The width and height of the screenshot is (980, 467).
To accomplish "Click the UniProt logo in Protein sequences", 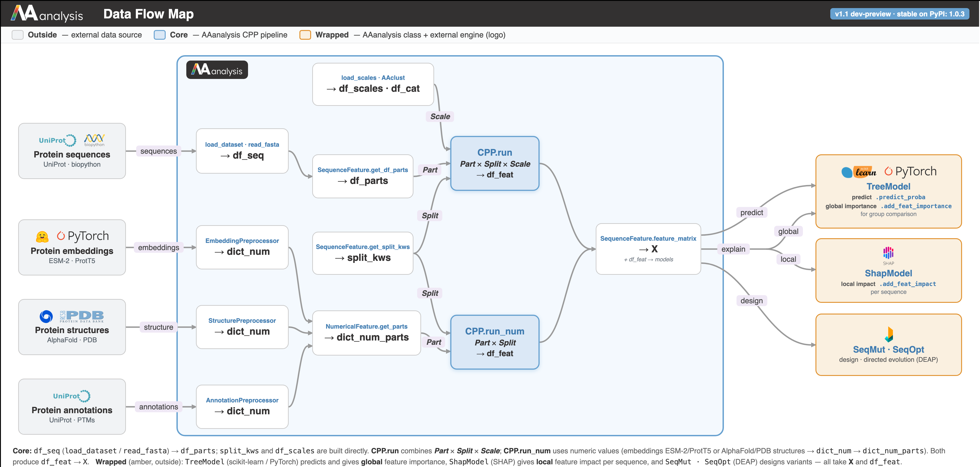I will [57, 140].
